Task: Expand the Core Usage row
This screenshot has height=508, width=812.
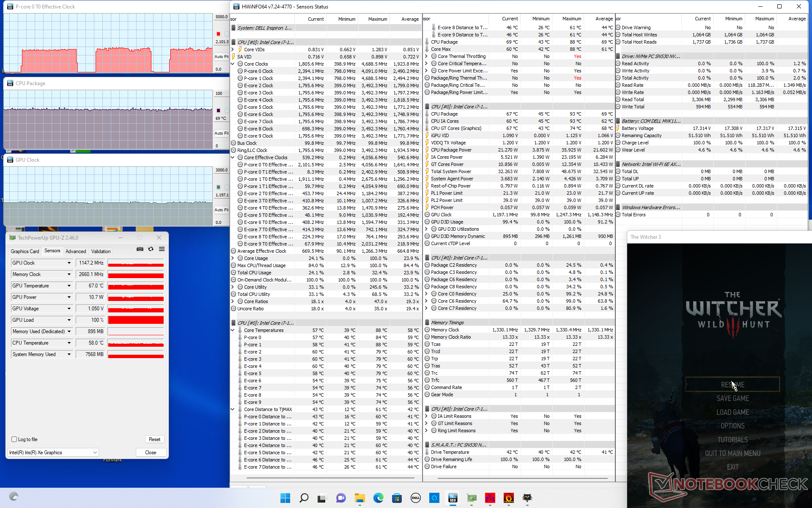Action: (x=233, y=258)
